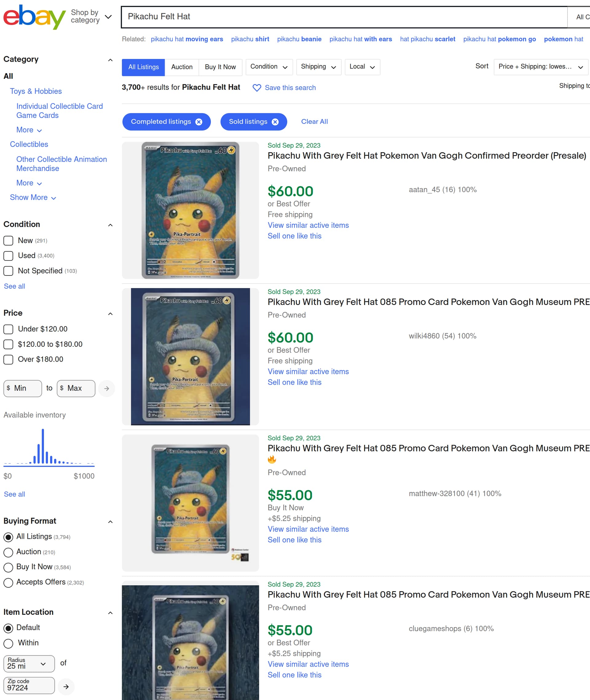Submit zip code with arrow button
This screenshot has height=700, width=590.
click(66, 686)
